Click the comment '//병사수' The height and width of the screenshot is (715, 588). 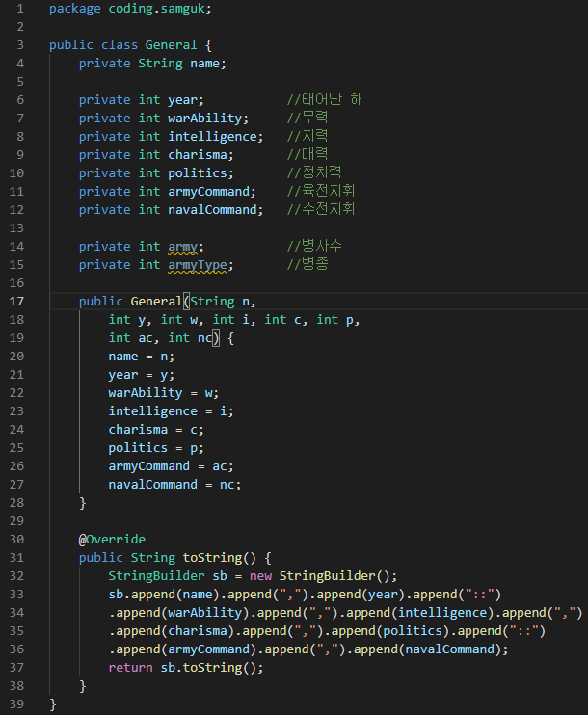(314, 246)
